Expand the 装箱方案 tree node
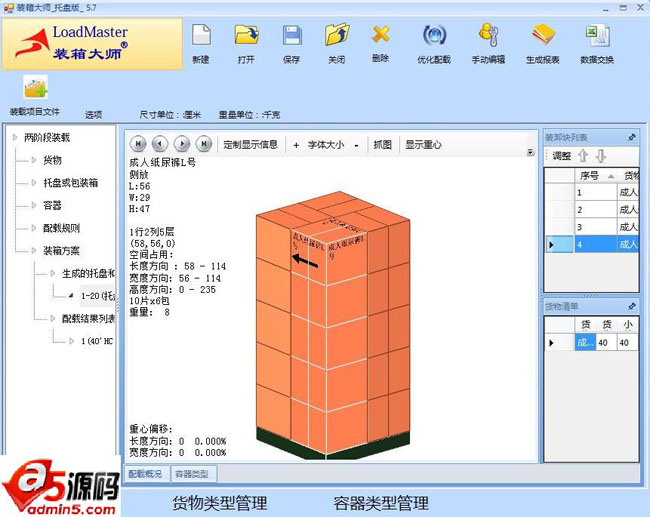The height and width of the screenshot is (517, 650). (34, 250)
